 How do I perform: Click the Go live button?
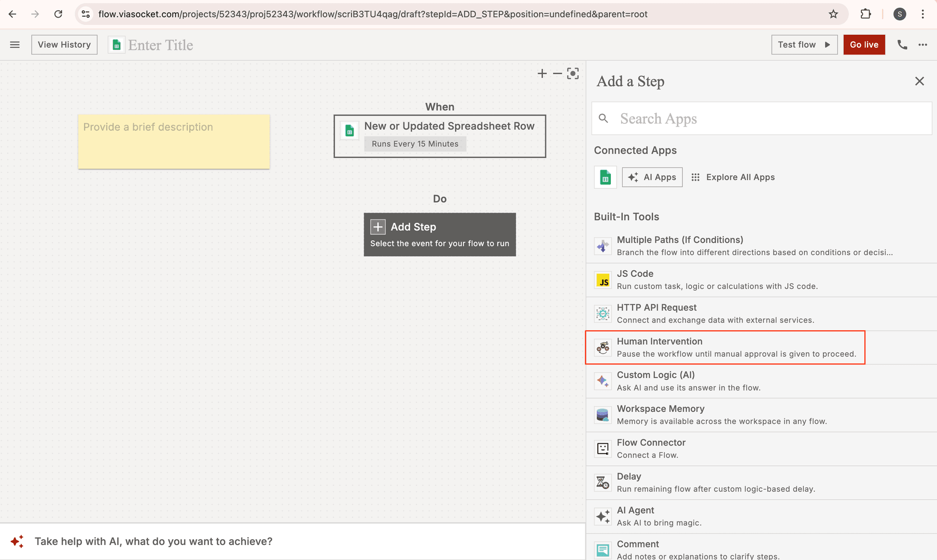pyautogui.click(x=864, y=45)
